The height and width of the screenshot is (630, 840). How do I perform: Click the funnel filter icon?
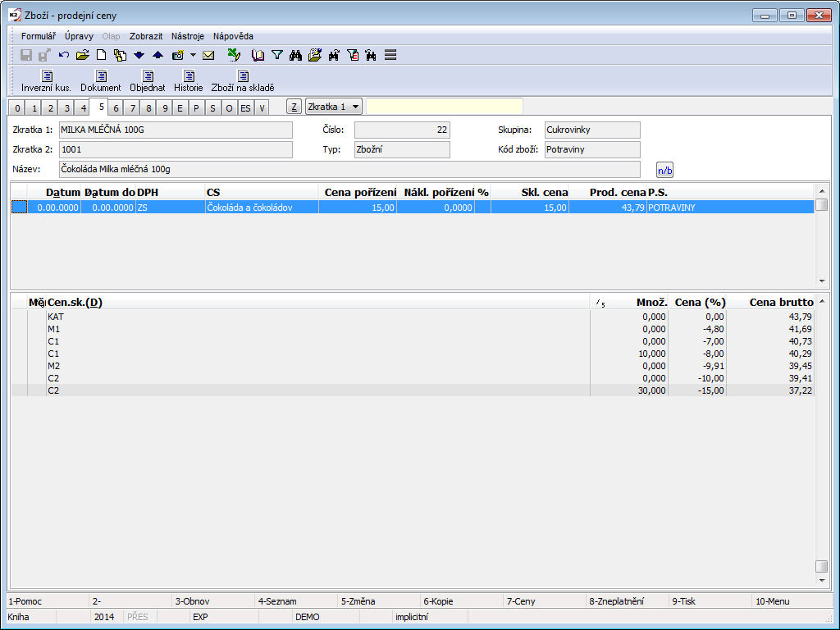click(x=277, y=55)
